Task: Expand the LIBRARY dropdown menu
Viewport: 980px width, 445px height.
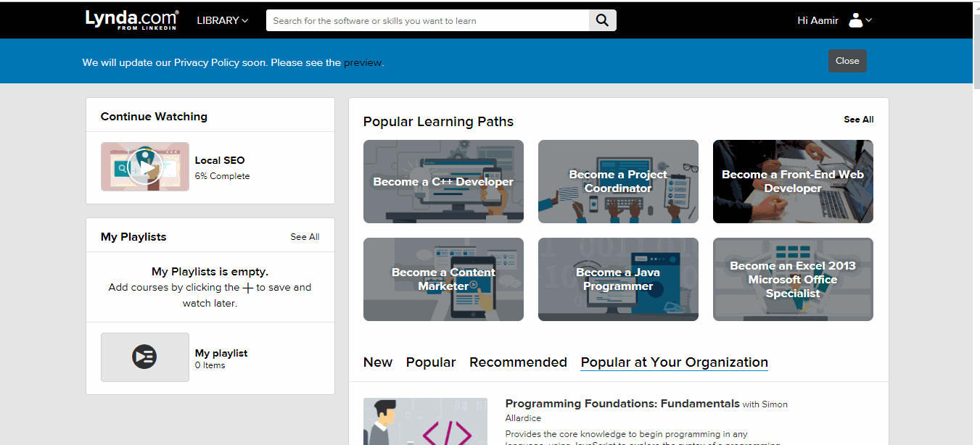Action: 222,20
